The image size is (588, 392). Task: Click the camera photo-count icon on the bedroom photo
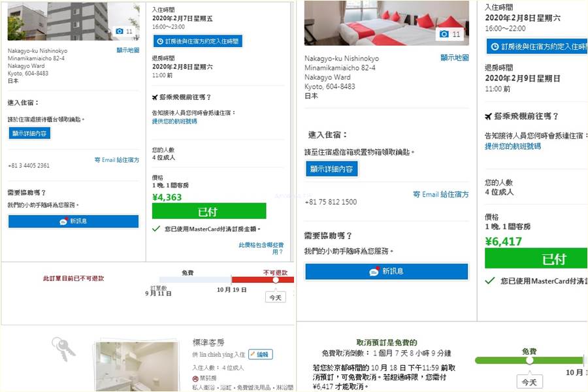pos(444,34)
